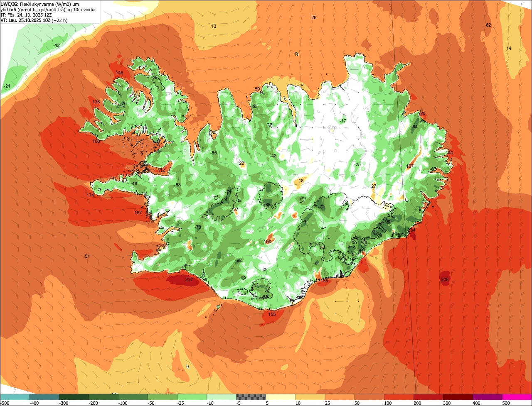Click the legend swatch between -100 and -50

click(133, 397)
